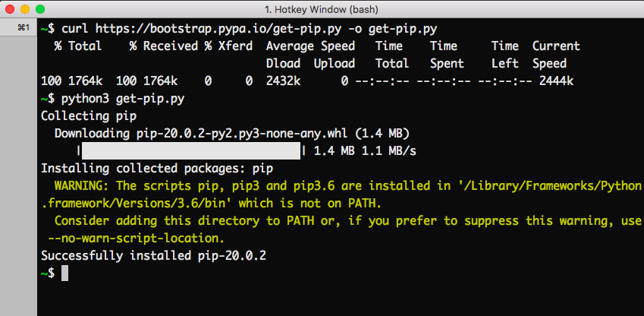Click the red close window button
Viewport: 644px width, 316px height.
(x=10, y=10)
